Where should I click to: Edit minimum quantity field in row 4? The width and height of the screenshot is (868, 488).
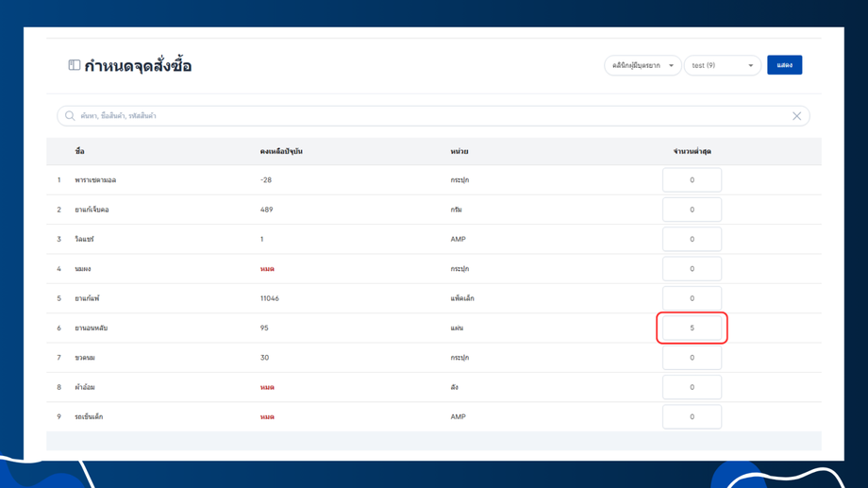click(692, 269)
